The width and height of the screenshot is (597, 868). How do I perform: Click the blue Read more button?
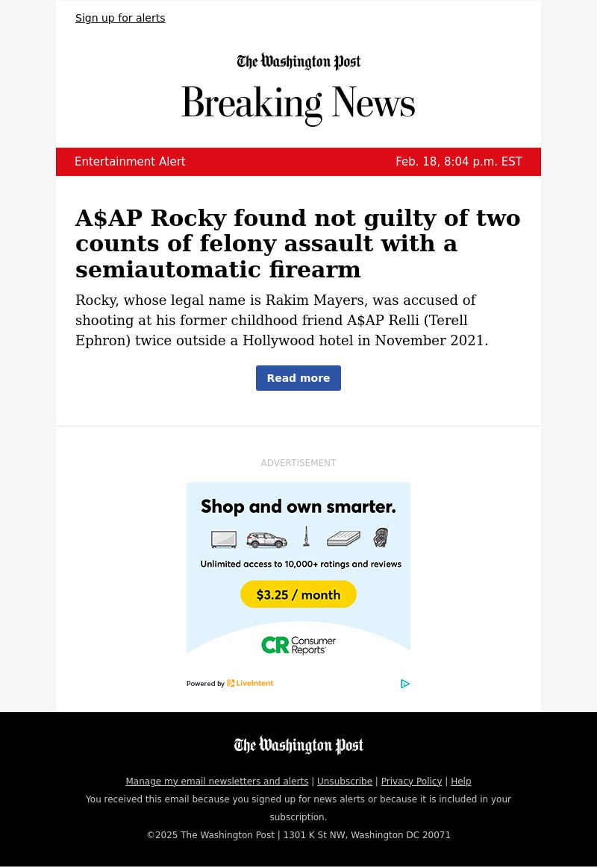tap(298, 378)
